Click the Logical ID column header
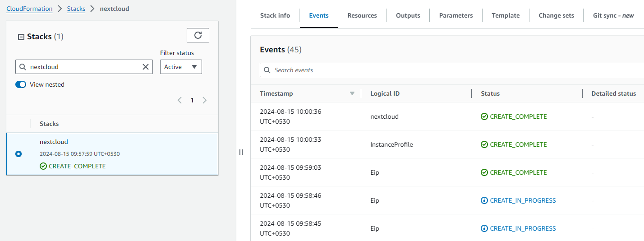 pyautogui.click(x=385, y=93)
